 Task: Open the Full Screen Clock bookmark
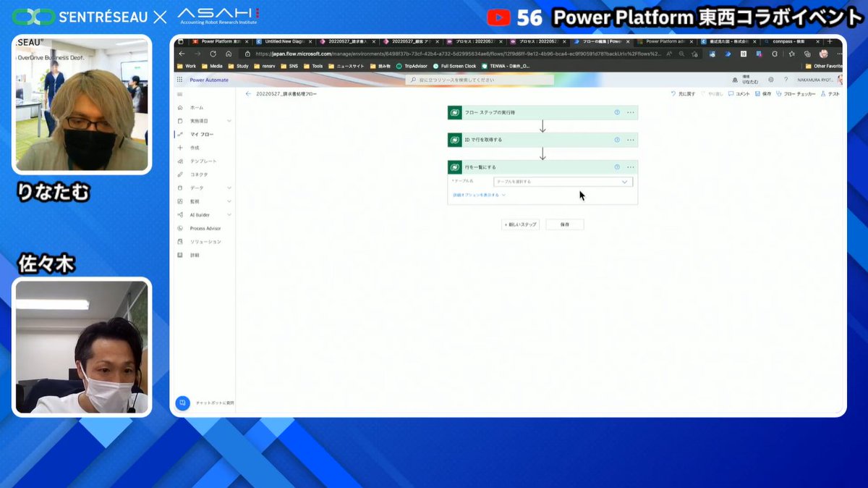click(454, 66)
